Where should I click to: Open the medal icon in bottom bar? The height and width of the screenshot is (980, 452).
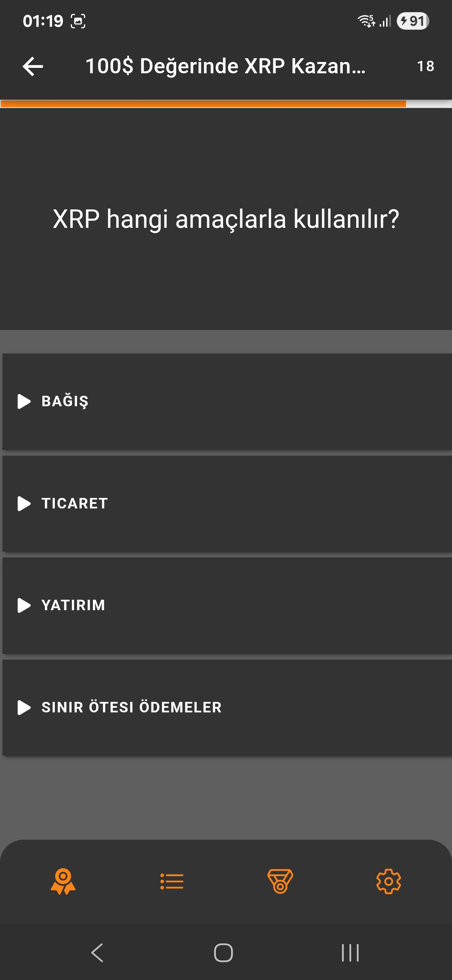tap(280, 882)
